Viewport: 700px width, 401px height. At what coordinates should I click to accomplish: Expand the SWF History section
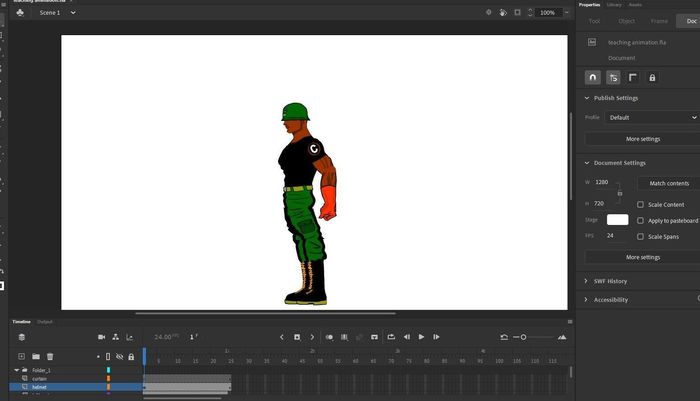pos(586,281)
